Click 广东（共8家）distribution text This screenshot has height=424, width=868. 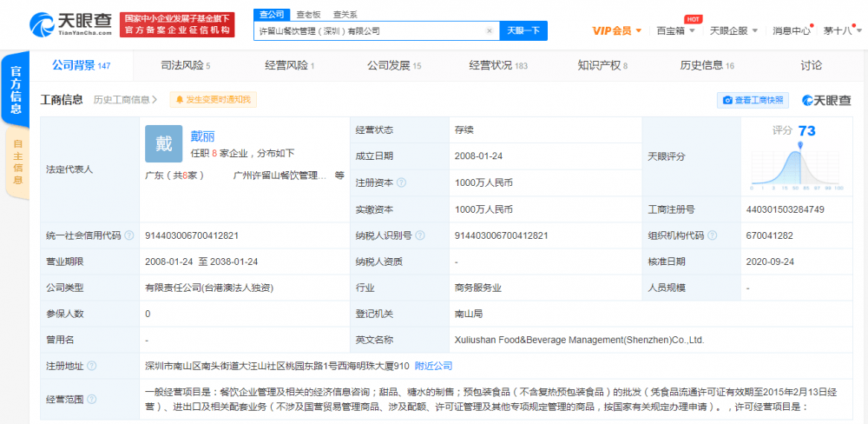(x=174, y=176)
